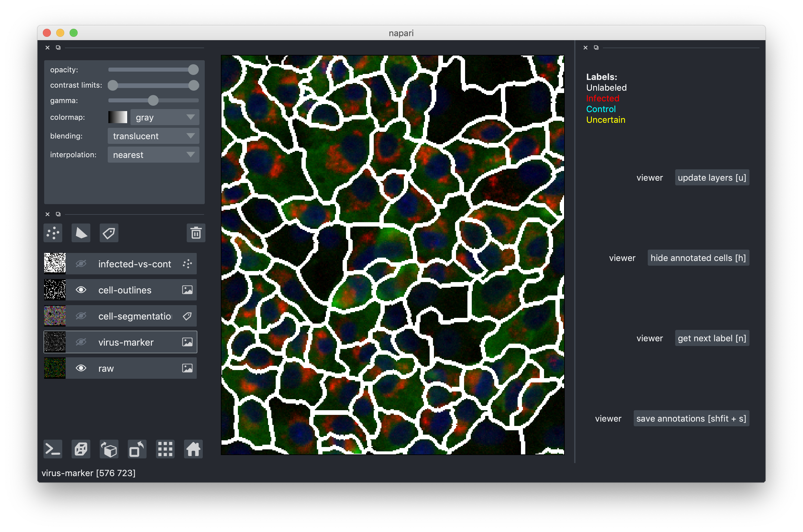The image size is (803, 532).
Task: Open the colormap gray dropdown
Action: 165,117
